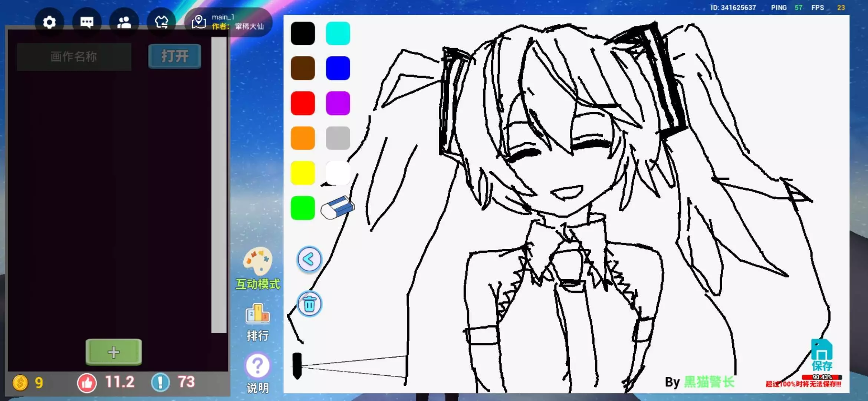Viewport: 868px width, 401px height.
Task: Choose the red color swatch
Action: 303,103
